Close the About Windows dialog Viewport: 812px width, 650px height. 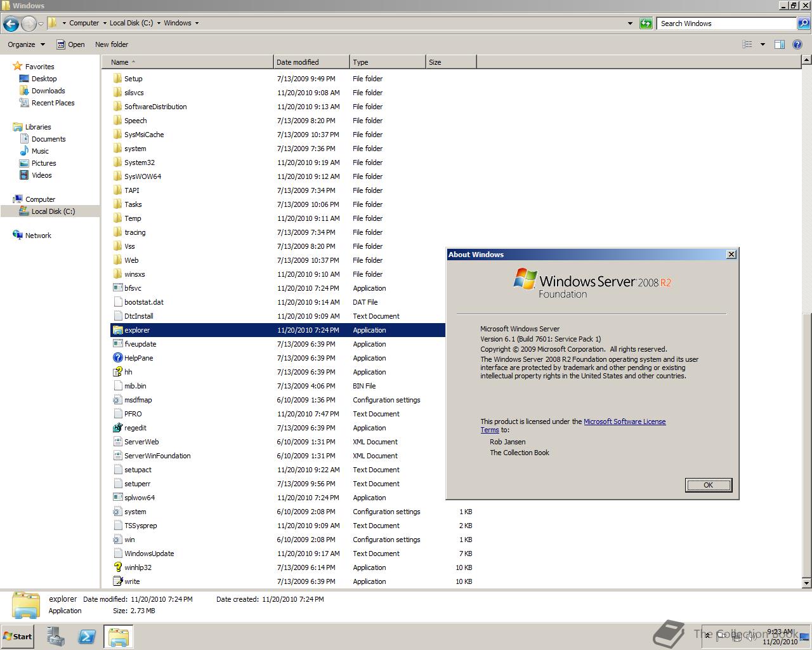pos(731,254)
